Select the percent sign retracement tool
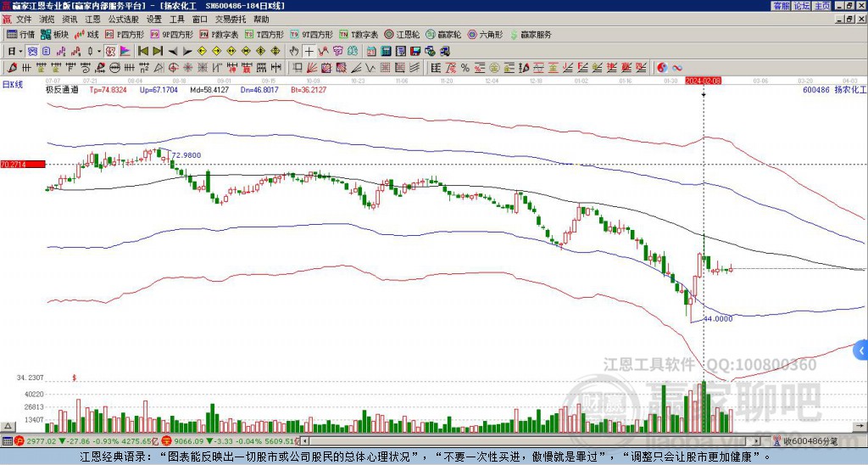 [x=465, y=68]
